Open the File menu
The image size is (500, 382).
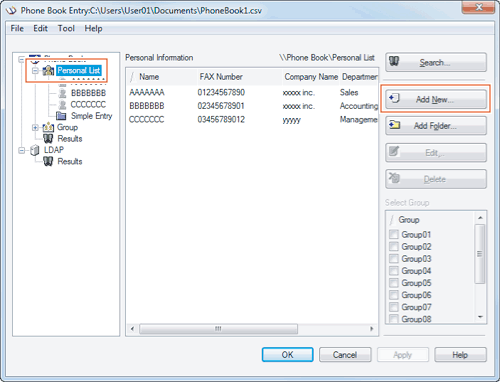coord(17,28)
